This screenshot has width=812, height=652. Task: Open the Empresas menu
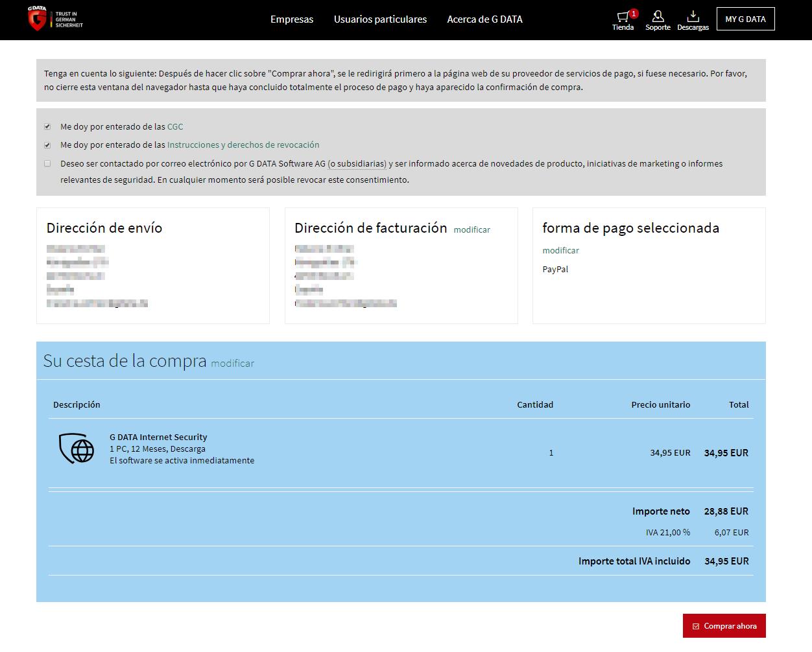tap(292, 19)
